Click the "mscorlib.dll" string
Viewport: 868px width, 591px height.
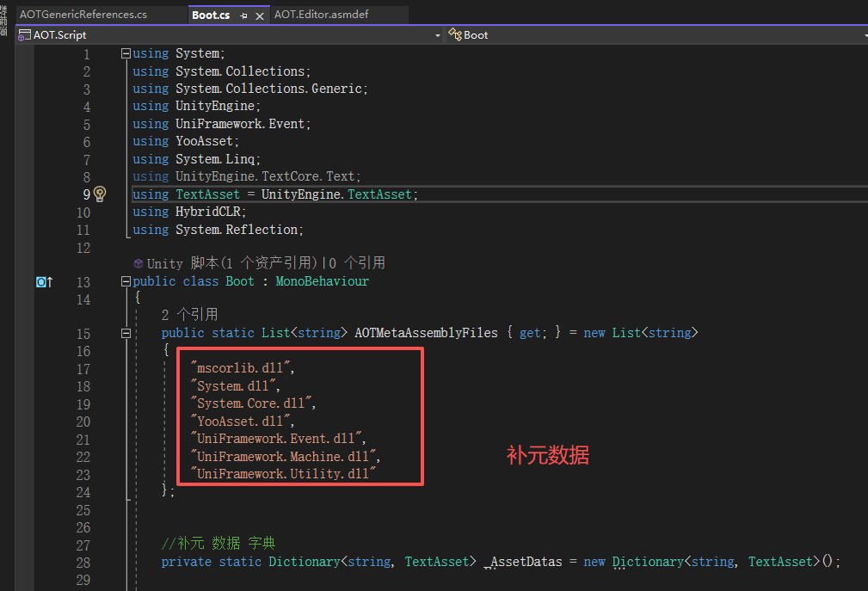pyautogui.click(x=240, y=367)
